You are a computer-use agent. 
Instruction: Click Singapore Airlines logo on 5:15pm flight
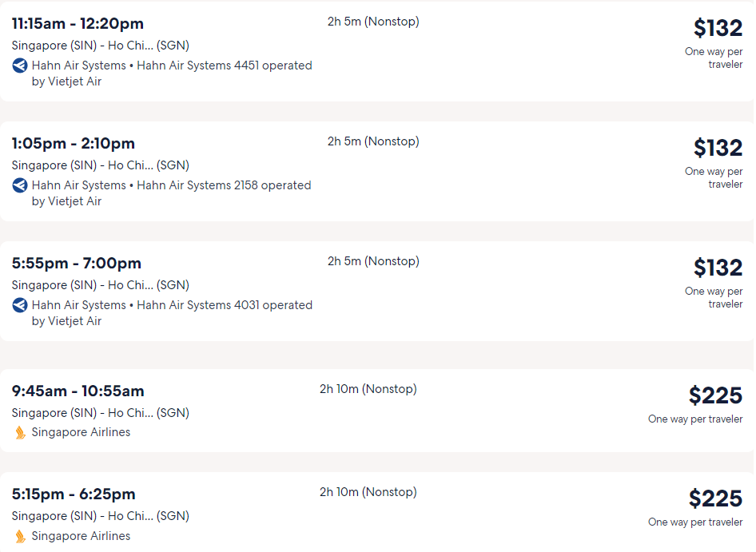click(20, 536)
